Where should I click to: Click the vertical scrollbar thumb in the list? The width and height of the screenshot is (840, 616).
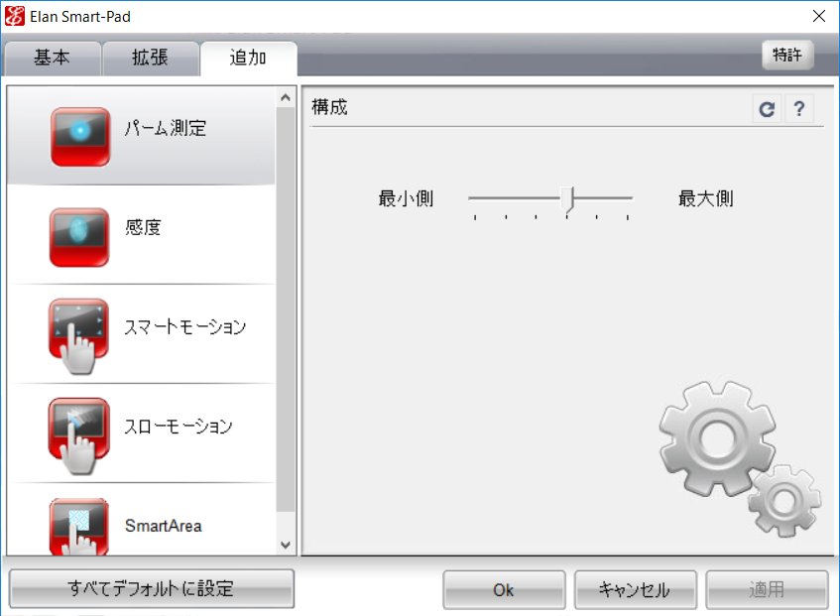pos(286,309)
